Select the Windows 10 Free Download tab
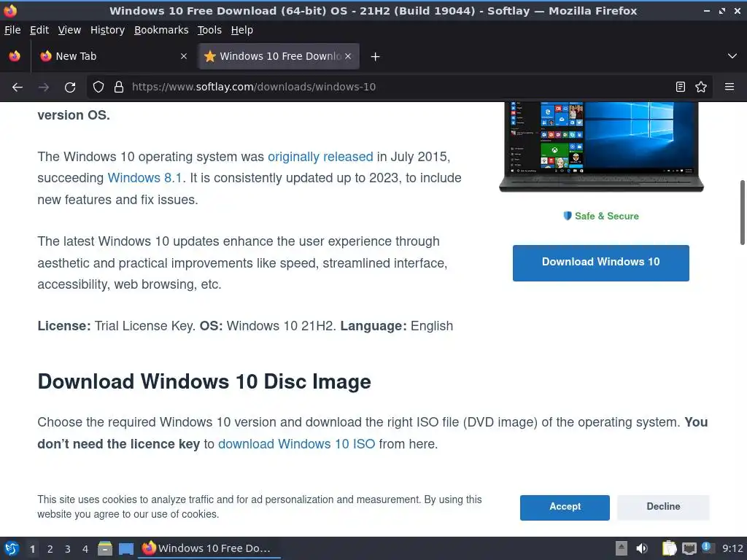Screen dimensions: 747x560 (279, 56)
